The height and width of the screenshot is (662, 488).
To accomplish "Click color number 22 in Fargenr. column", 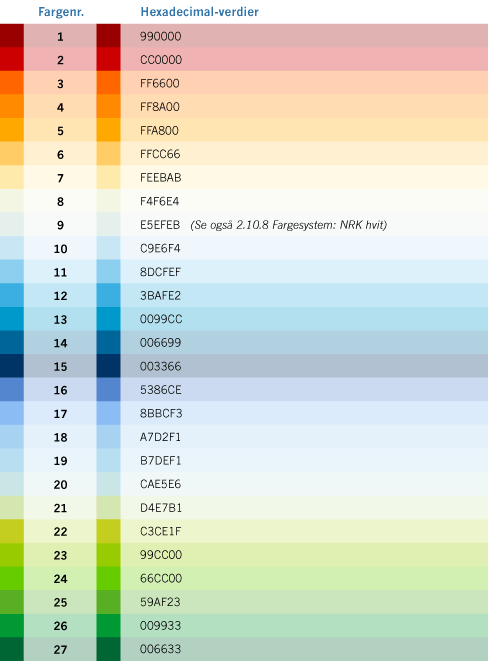I will click(60, 532).
